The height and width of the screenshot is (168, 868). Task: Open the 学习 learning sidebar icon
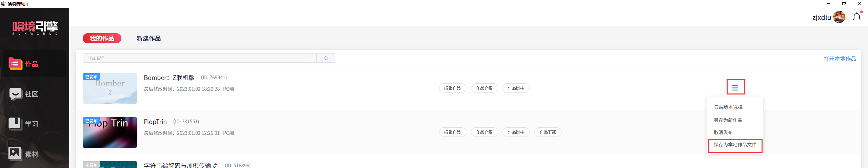pyautogui.click(x=15, y=124)
